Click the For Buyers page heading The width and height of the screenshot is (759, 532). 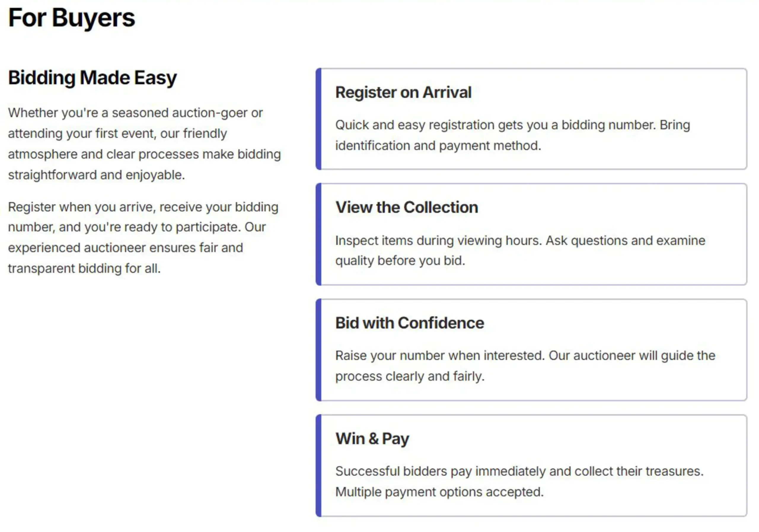point(71,18)
